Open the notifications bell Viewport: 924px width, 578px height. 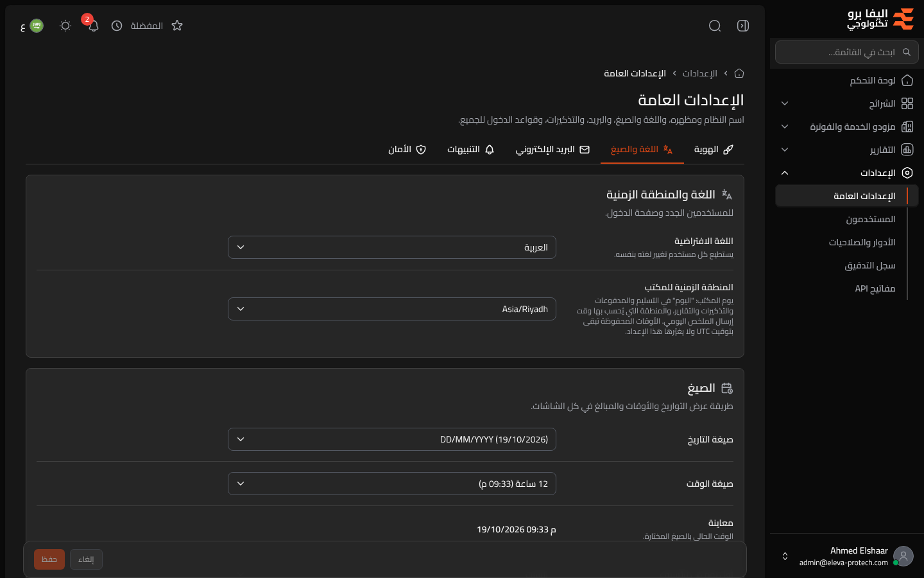(x=93, y=26)
